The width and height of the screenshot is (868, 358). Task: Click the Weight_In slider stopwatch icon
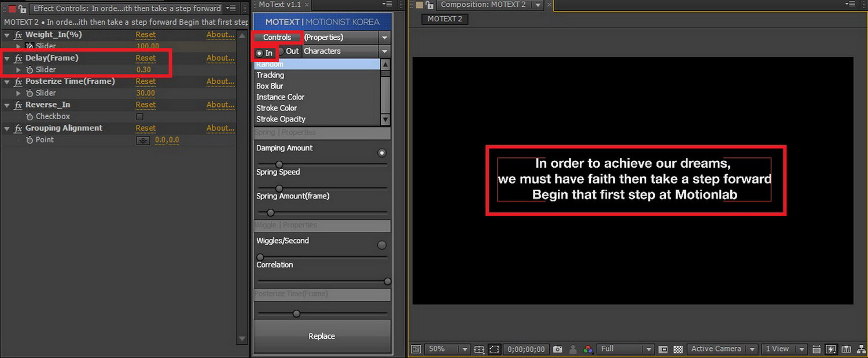[x=30, y=46]
